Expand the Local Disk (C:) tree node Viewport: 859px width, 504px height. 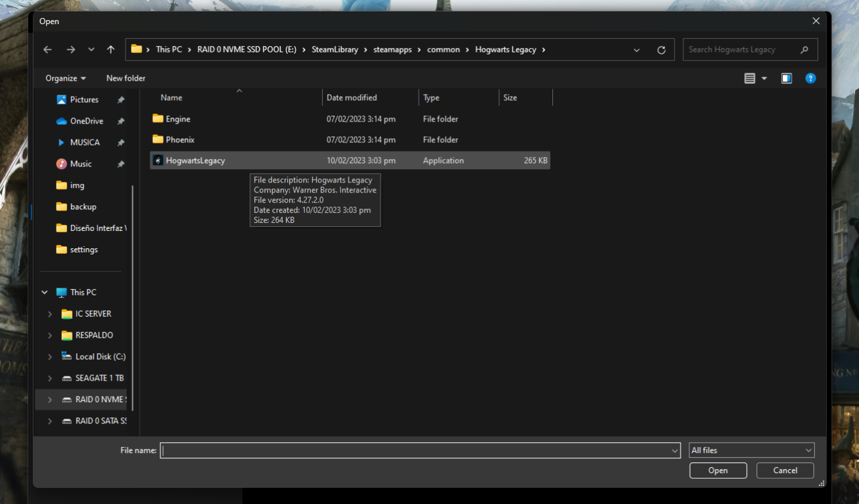50,357
